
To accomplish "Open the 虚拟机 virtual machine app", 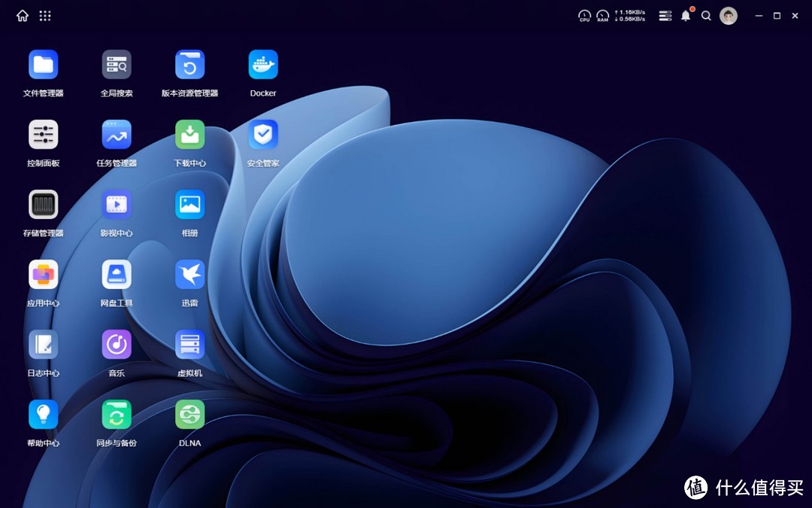I will pyautogui.click(x=189, y=345).
